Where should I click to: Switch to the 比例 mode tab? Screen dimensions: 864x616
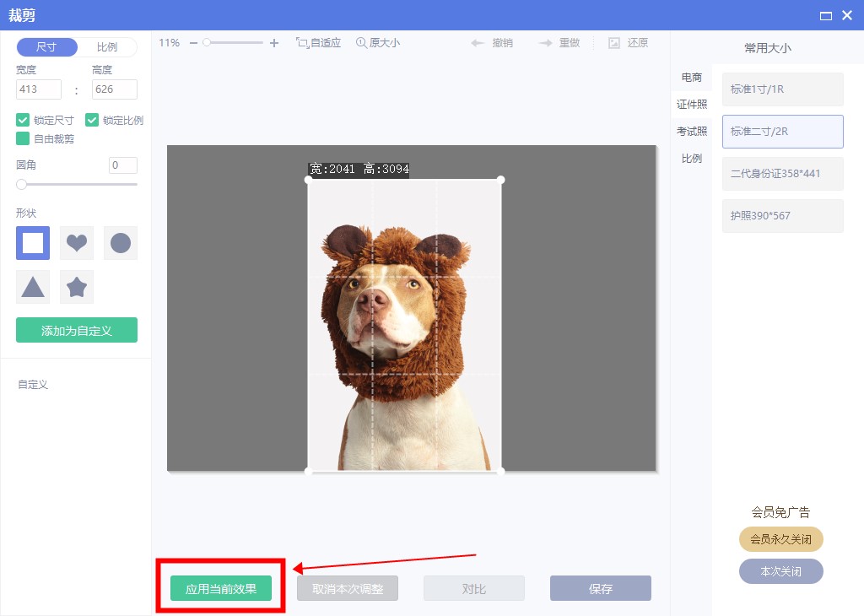point(106,47)
